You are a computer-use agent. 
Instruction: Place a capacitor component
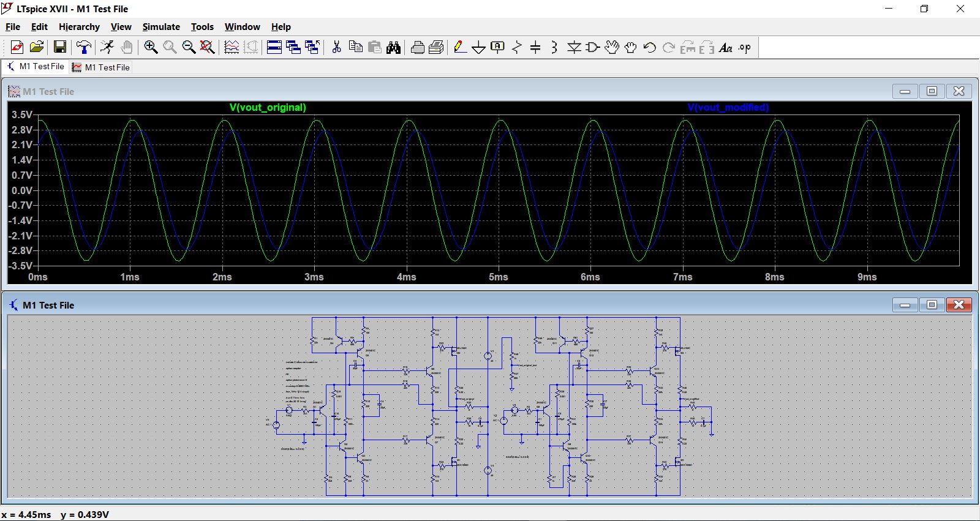click(x=535, y=47)
